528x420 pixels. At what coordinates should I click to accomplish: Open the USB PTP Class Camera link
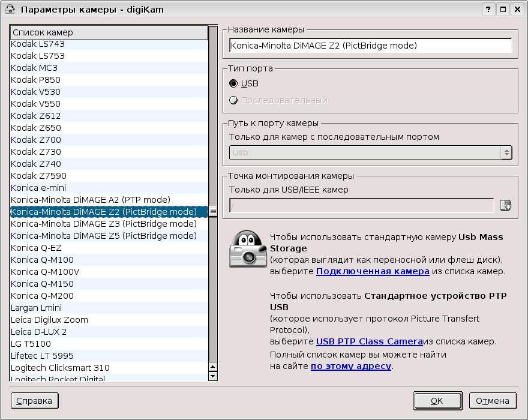click(x=370, y=341)
